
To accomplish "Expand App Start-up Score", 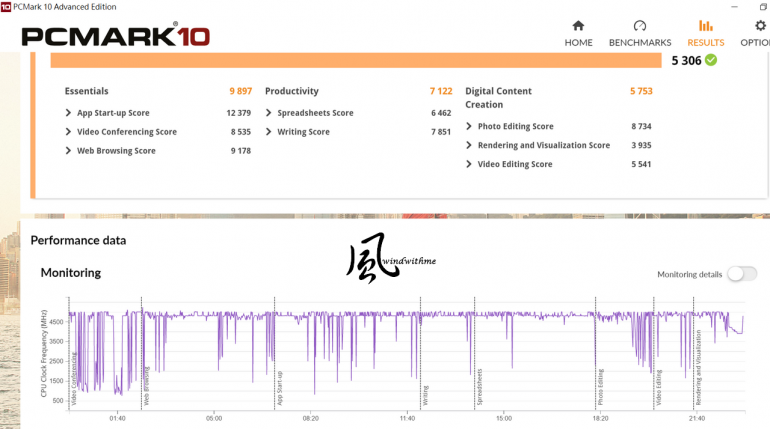I will coord(68,113).
